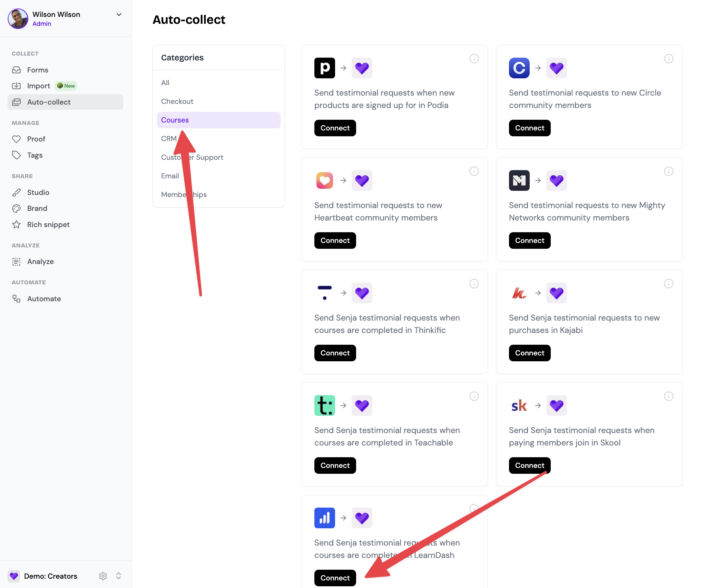
Task: Expand the Wilson Wilson account dropdown
Action: point(119,14)
